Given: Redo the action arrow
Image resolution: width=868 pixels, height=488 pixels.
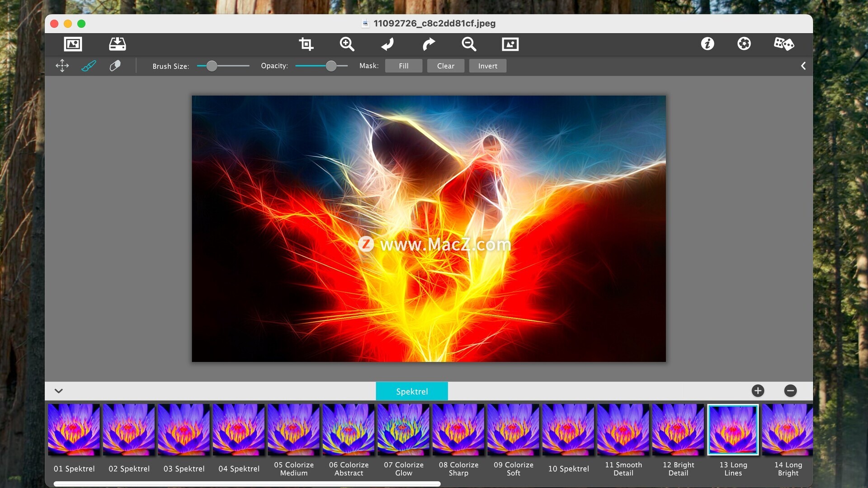Looking at the screenshot, I should (x=428, y=44).
